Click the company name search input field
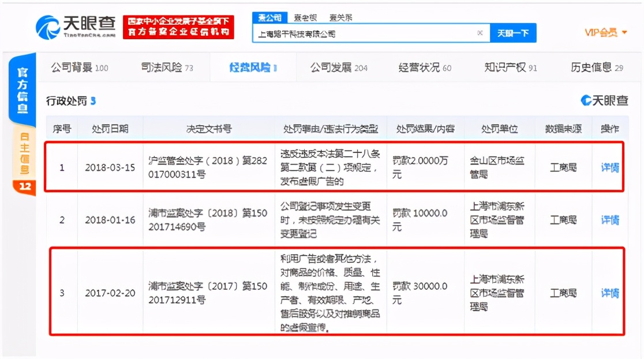Image resolution: width=644 pixels, height=359 pixels. pos(369,33)
